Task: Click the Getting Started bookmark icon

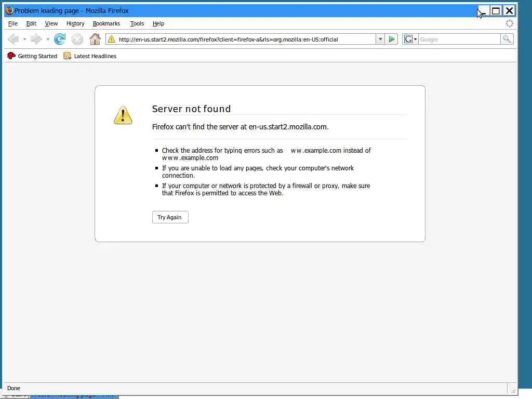Action: click(x=11, y=56)
